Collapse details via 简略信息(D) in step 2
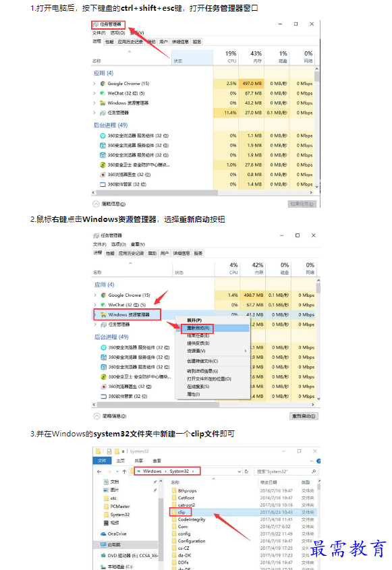Viewport: 392px width, 570px height. (110, 416)
